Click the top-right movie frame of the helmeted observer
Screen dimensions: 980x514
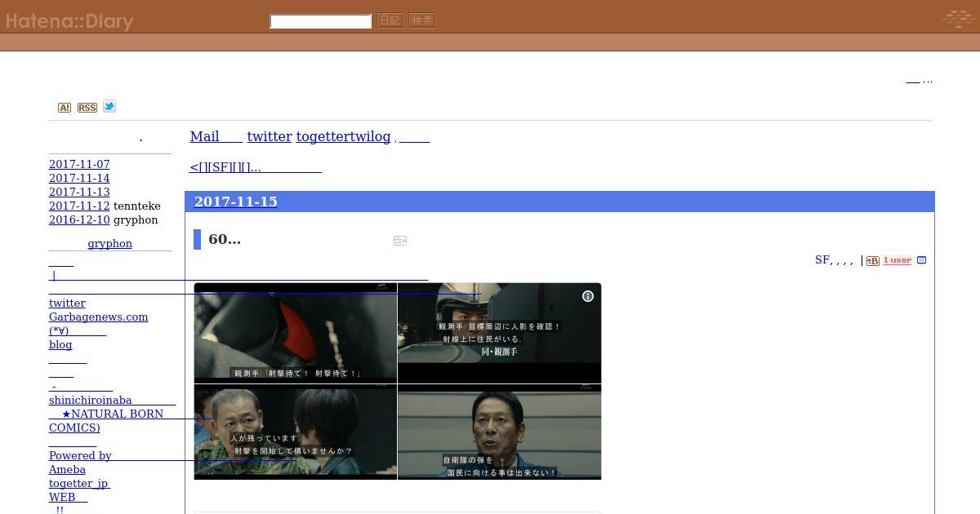(499, 333)
